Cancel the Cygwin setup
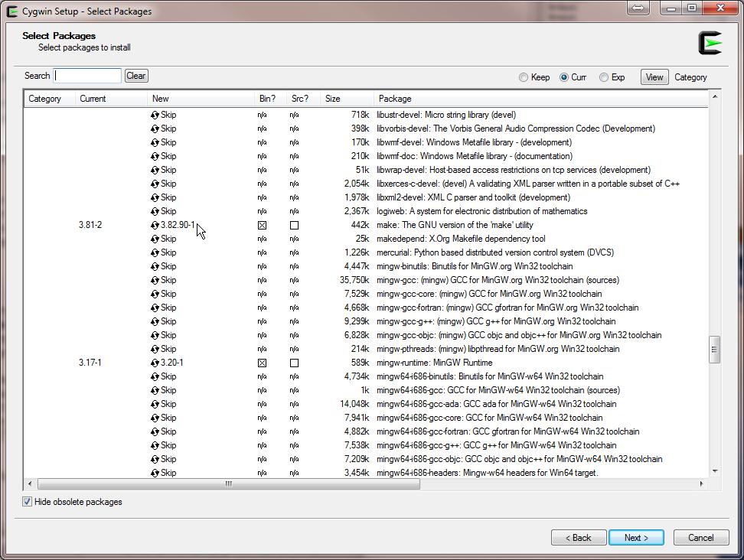 (701, 538)
